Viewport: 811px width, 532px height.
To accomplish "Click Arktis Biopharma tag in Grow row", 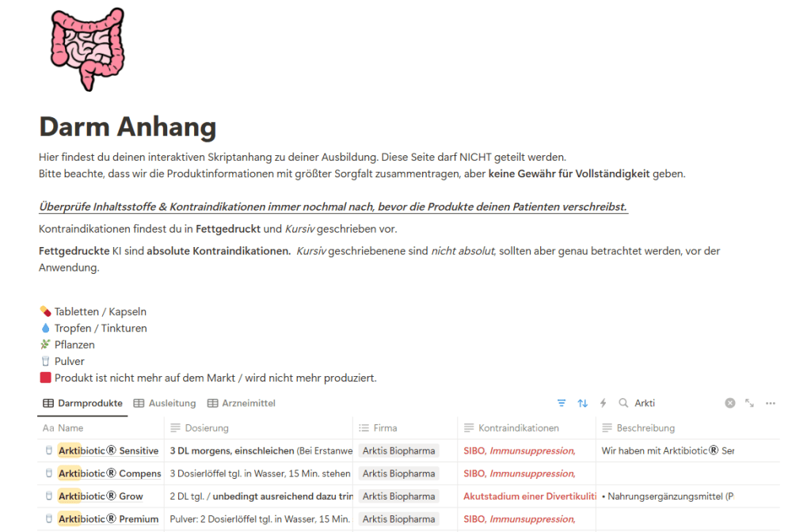I will point(399,496).
